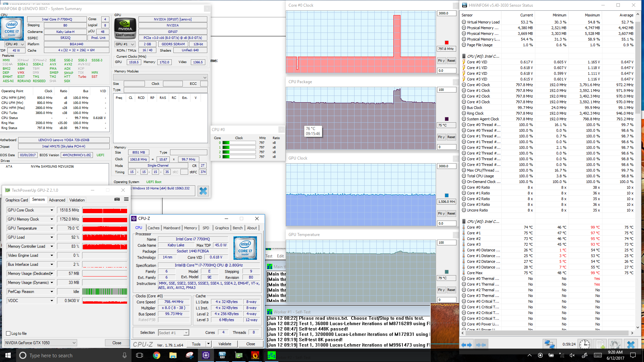
Task: Close sensor status with blue X icon
Action: coord(631,344)
